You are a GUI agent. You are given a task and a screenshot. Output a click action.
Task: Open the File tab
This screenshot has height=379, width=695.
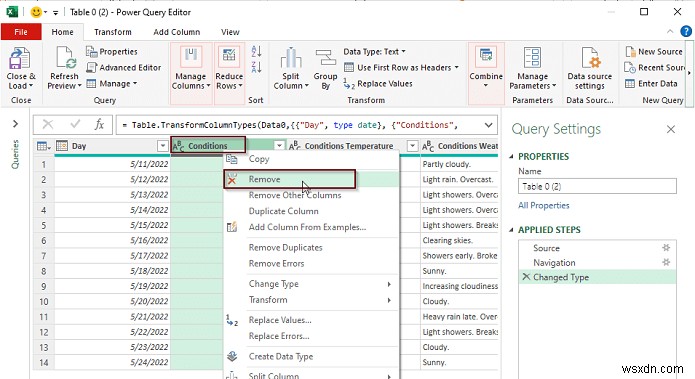click(21, 32)
